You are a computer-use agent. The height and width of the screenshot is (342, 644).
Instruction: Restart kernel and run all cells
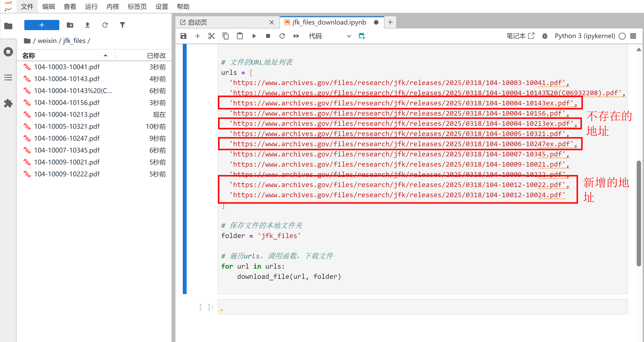click(x=296, y=36)
